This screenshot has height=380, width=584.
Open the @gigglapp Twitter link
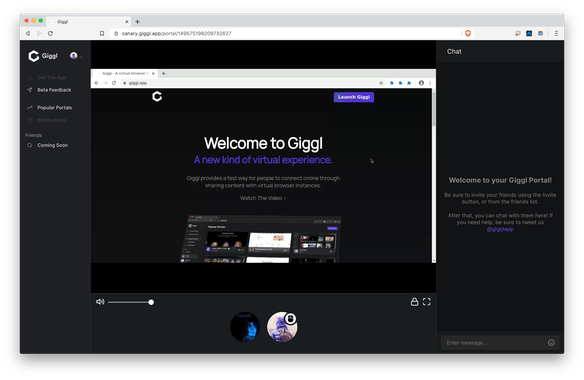[500, 229]
